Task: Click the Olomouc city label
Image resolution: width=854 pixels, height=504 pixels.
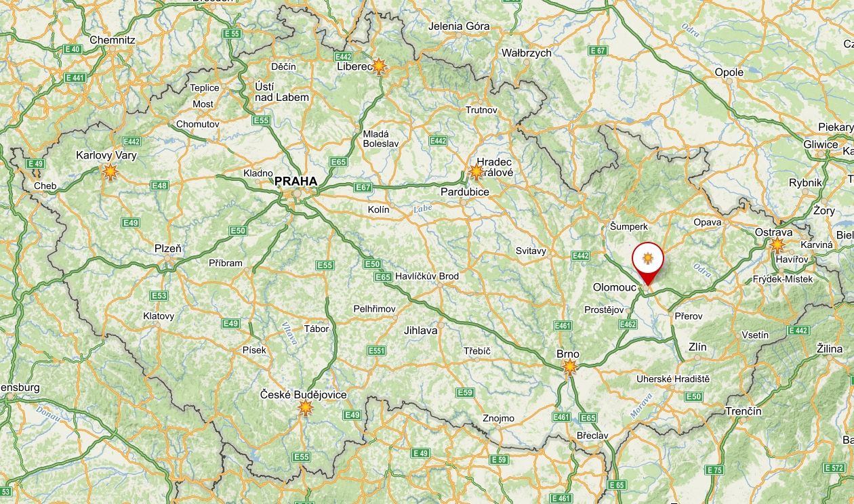Action: tap(615, 287)
